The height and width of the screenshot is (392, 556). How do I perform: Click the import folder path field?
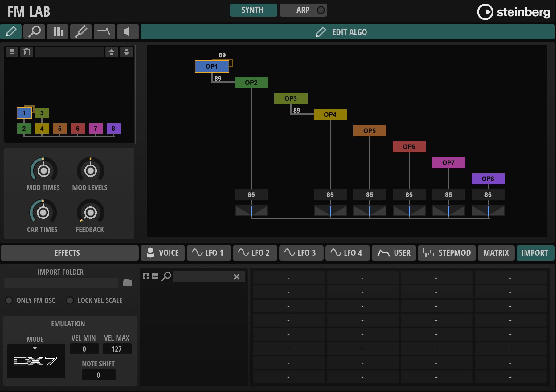point(61,283)
